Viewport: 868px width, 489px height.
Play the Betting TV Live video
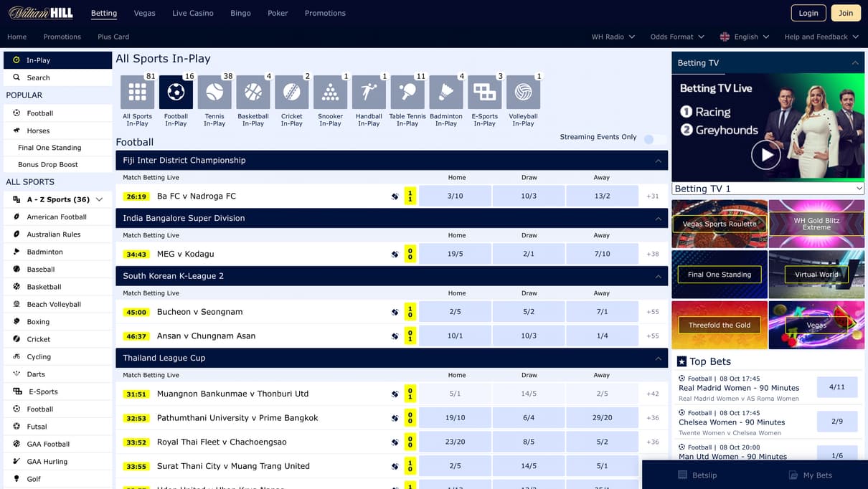(765, 154)
